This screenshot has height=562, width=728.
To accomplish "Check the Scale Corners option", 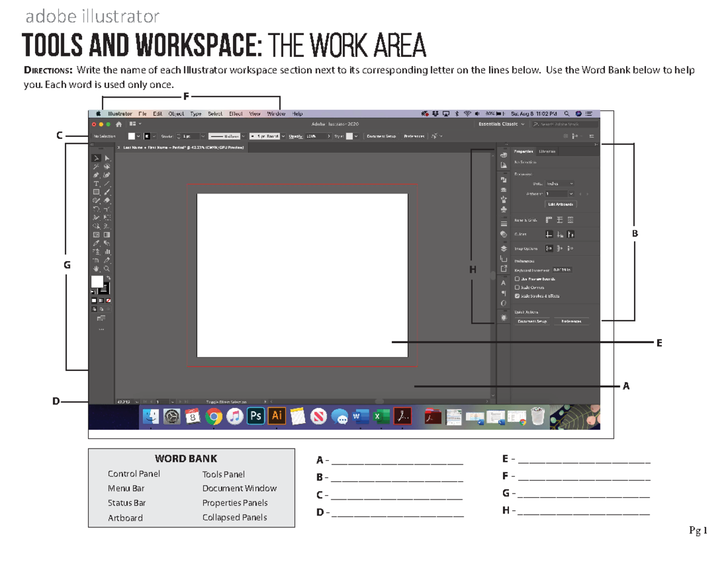I will 517,287.
